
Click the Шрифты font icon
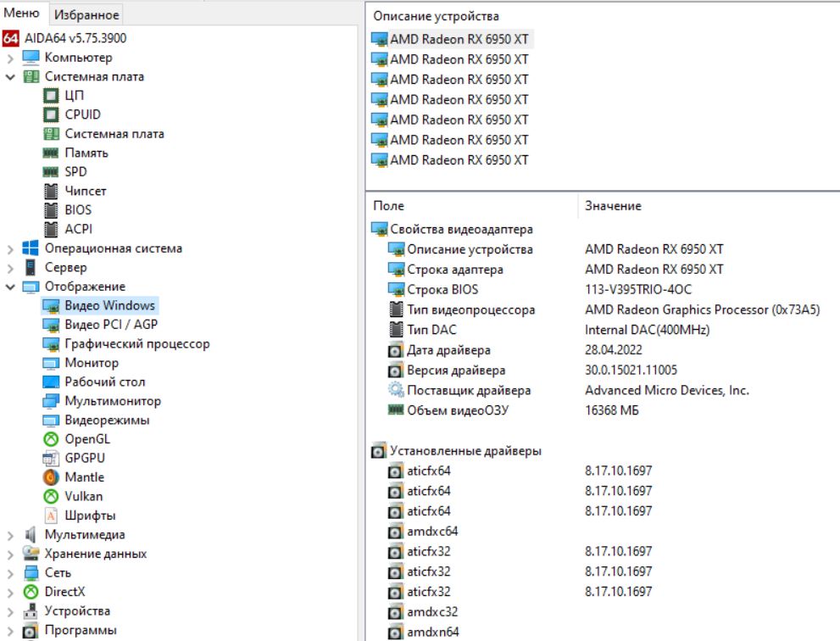pyautogui.click(x=51, y=516)
